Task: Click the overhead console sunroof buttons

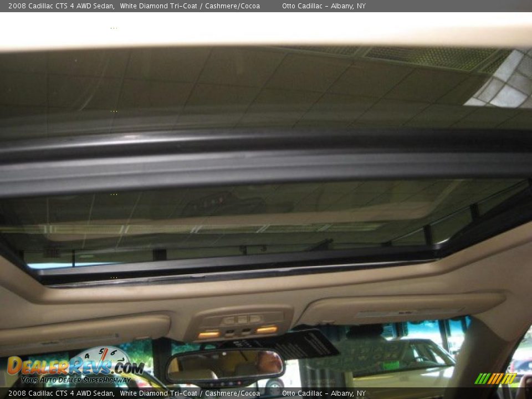Action: 242,319
